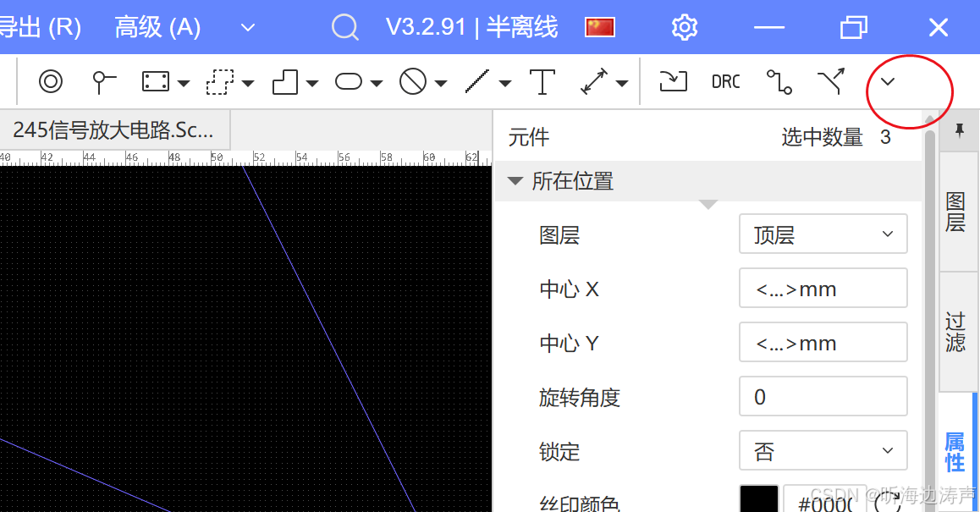Run the DRC check
980x512 pixels.
click(x=725, y=82)
